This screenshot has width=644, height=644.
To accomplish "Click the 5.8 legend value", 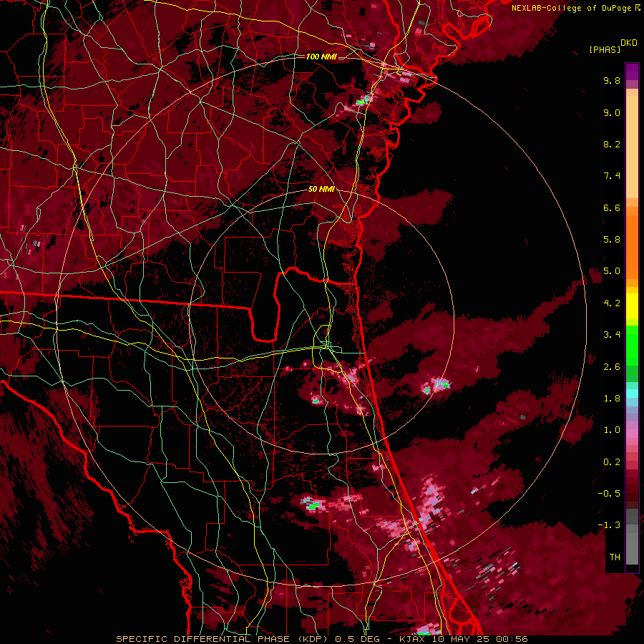I will pos(612,240).
